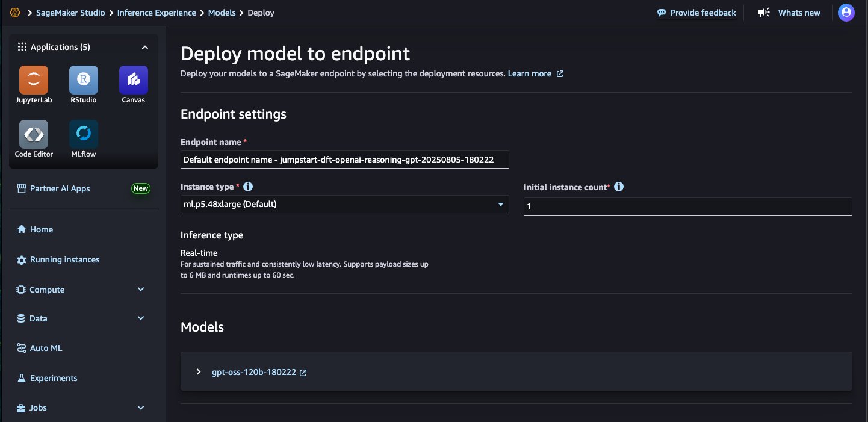Click the Inference Experience breadcrumb
Viewport: 868px width, 422px height.
coord(157,13)
